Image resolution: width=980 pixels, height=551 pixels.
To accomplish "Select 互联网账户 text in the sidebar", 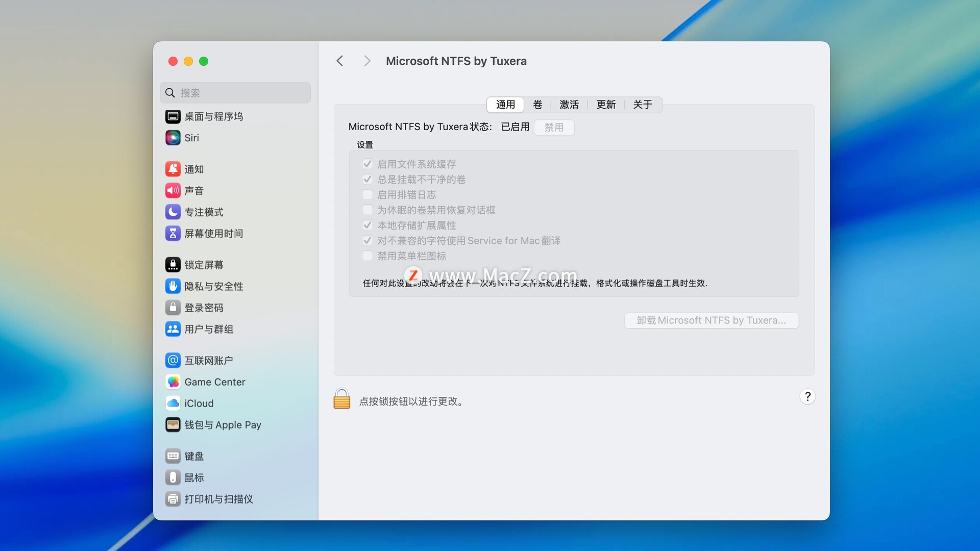I will pyautogui.click(x=209, y=361).
